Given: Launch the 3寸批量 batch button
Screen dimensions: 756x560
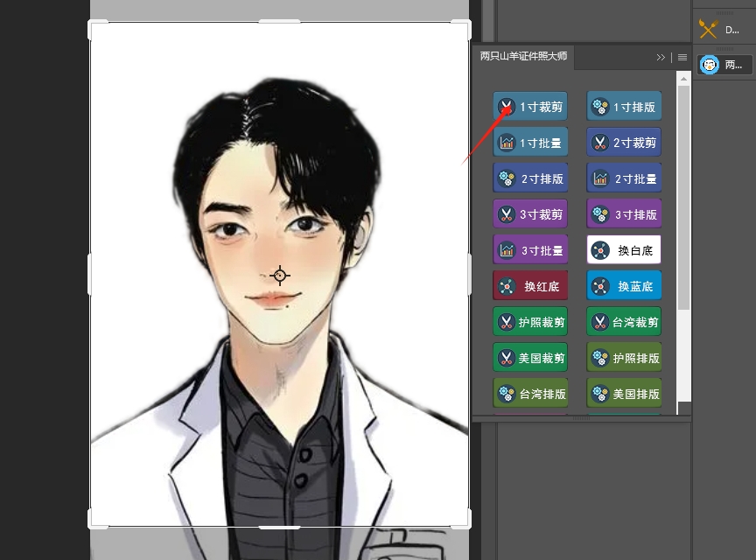Looking at the screenshot, I should click(x=529, y=250).
